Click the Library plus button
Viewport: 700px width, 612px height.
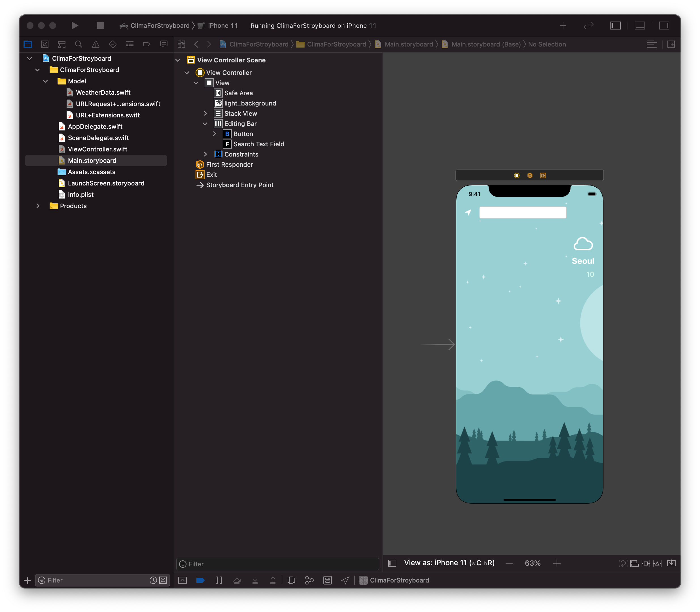pos(563,26)
